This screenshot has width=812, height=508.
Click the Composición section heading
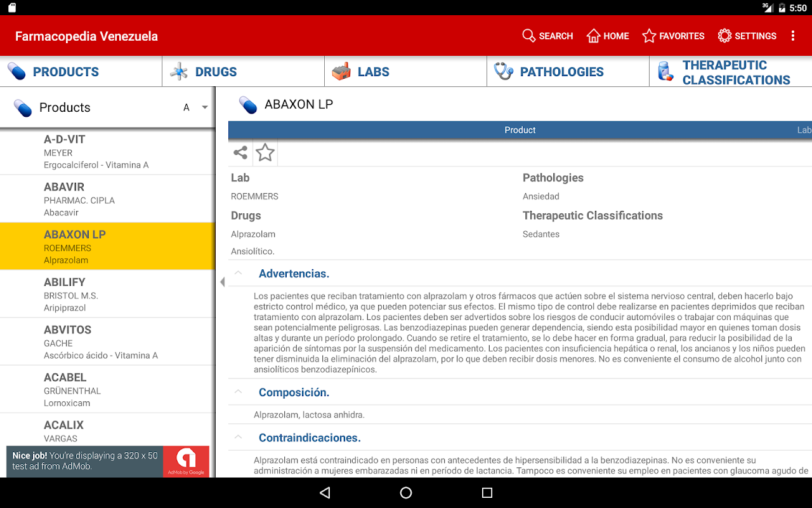[x=294, y=392]
